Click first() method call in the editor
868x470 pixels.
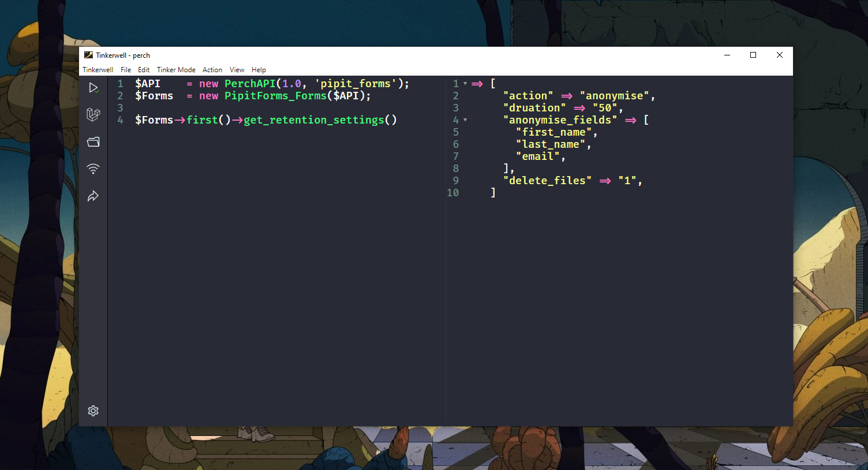208,120
